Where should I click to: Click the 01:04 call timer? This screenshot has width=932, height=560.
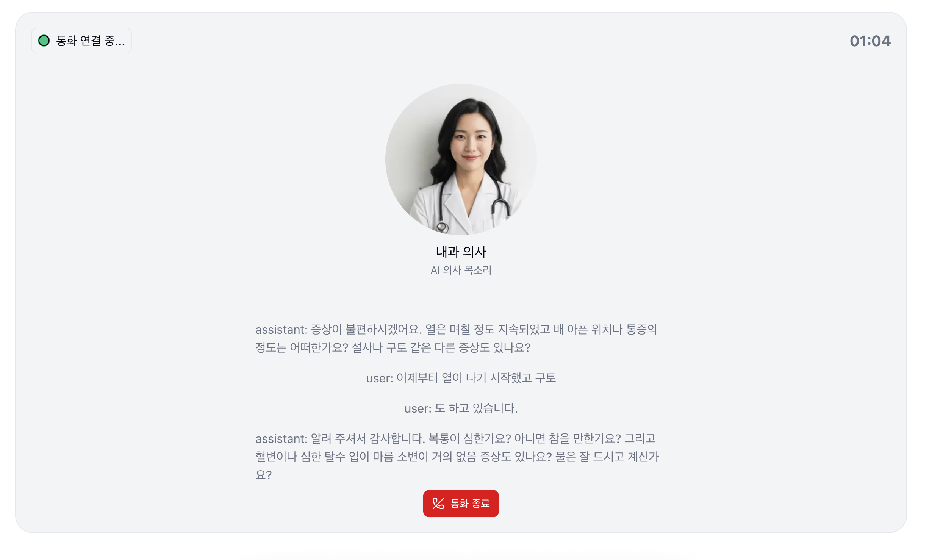(x=870, y=41)
